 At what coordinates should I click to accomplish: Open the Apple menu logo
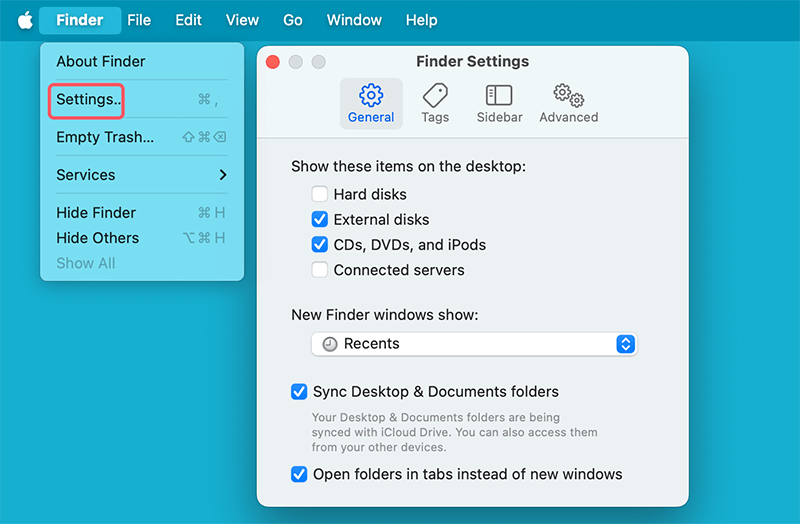(x=25, y=20)
